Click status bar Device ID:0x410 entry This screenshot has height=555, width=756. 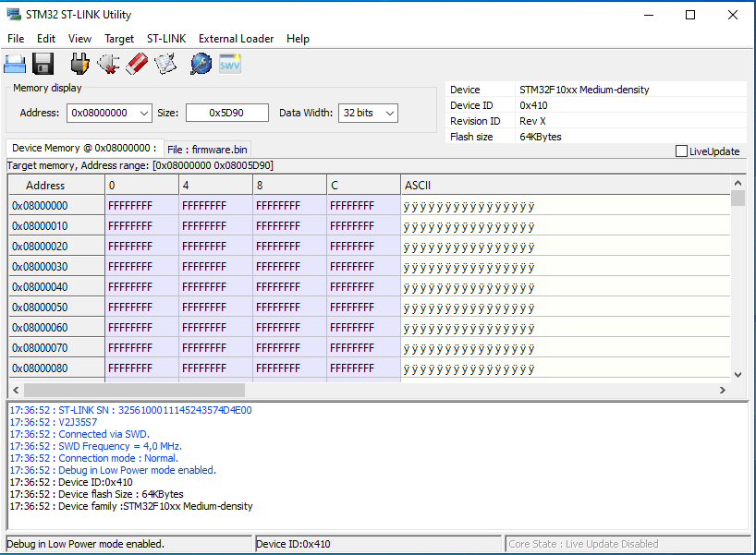click(293, 544)
